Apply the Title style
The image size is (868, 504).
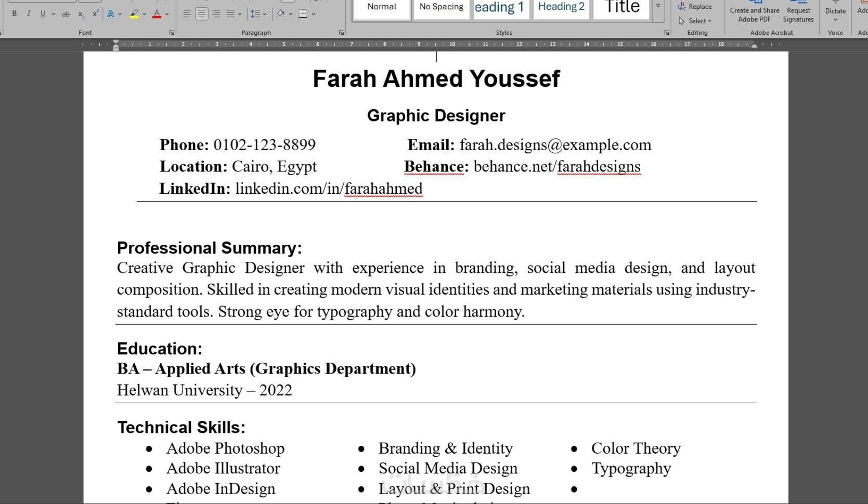(x=620, y=7)
